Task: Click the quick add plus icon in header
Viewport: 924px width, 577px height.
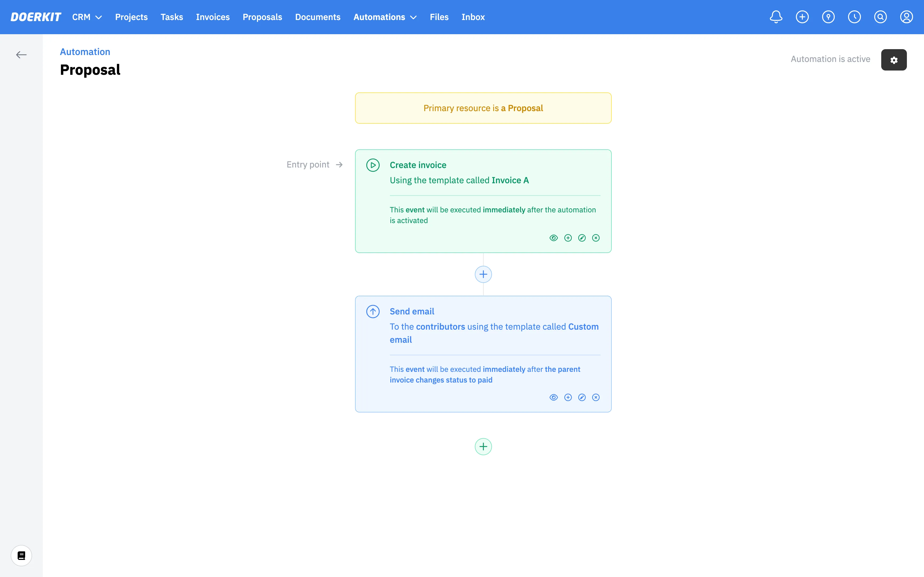Action: coord(802,17)
